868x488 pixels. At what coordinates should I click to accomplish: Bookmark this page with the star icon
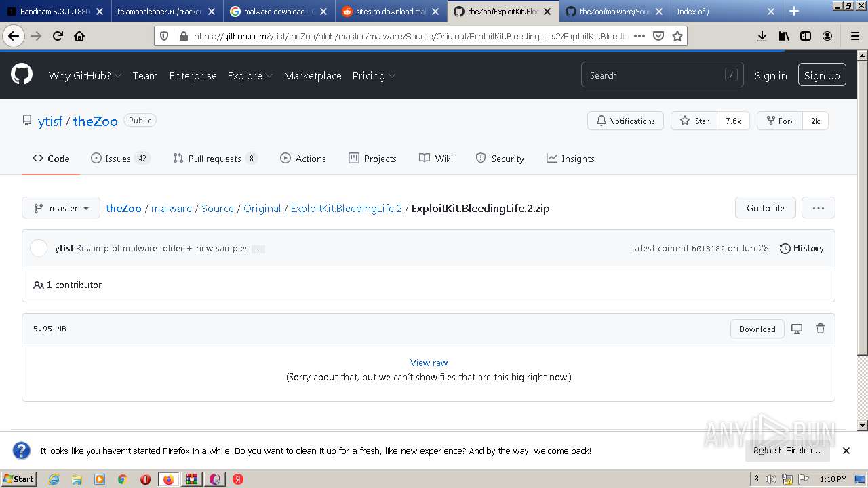point(677,36)
